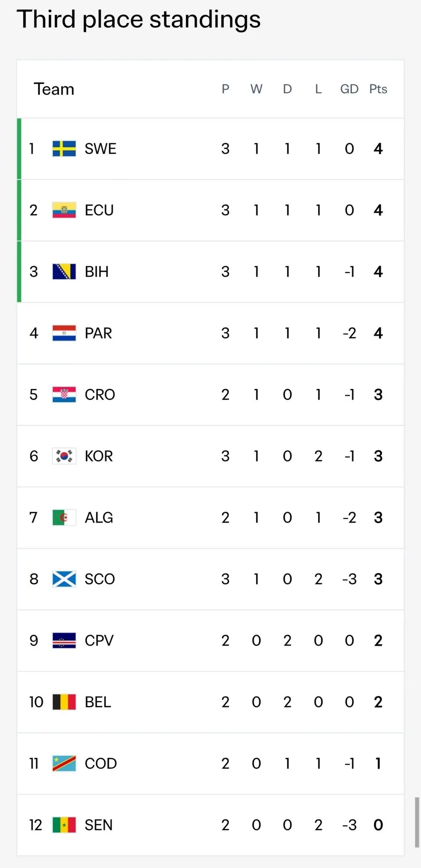Viewport: 421px width, 868px height.
Task: Click the Bosnia and Herzegovina flag icon
Action: 64,272
